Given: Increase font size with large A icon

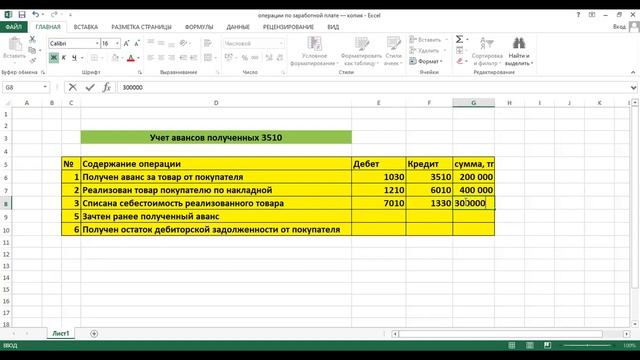Looking at the screenshot, I should coord(127,43).
